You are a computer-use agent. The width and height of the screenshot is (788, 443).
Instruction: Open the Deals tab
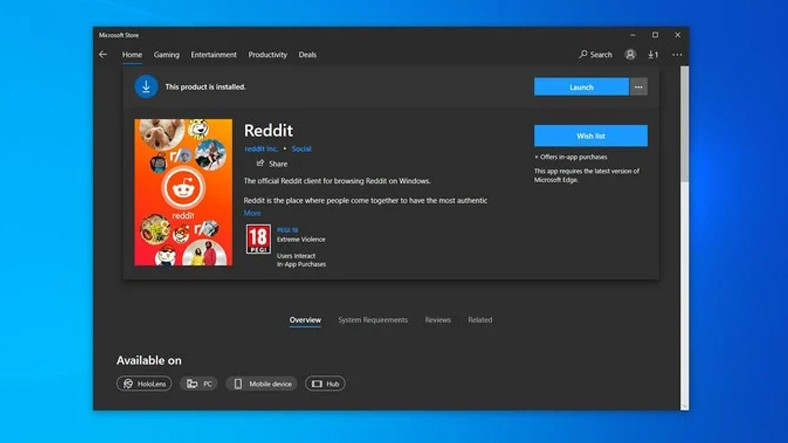coord(308,55)
